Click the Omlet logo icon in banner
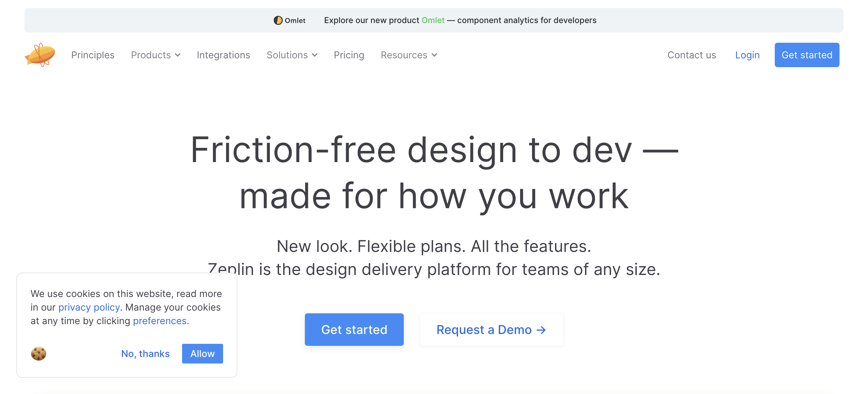The height and width of the screenshot is (394, 868). click(x=278, y=20)
